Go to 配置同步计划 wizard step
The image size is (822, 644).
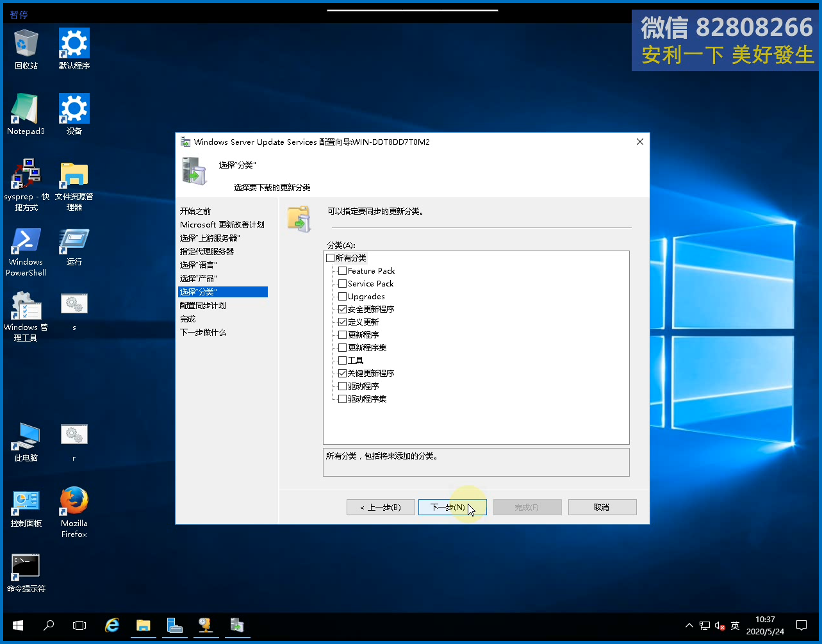coord(203,305)
